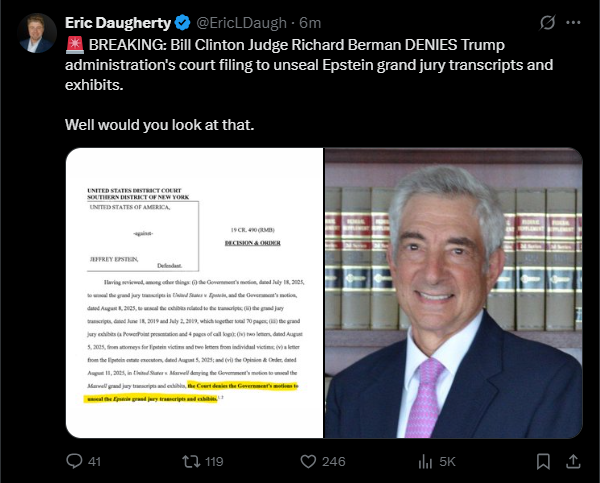Share the post using the upload arrow icon
Image resolution: width=600 pixels, height=483 pixels.
coord(573,462)
